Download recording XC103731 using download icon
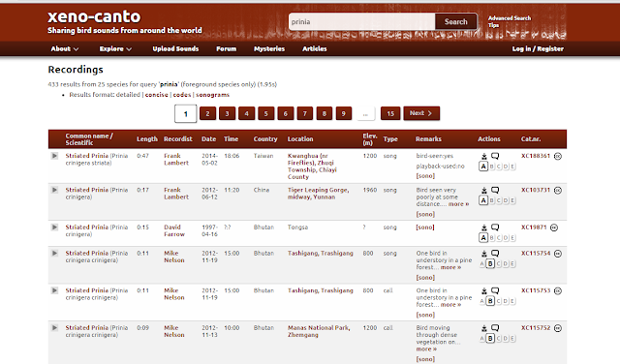 point(484,190)
